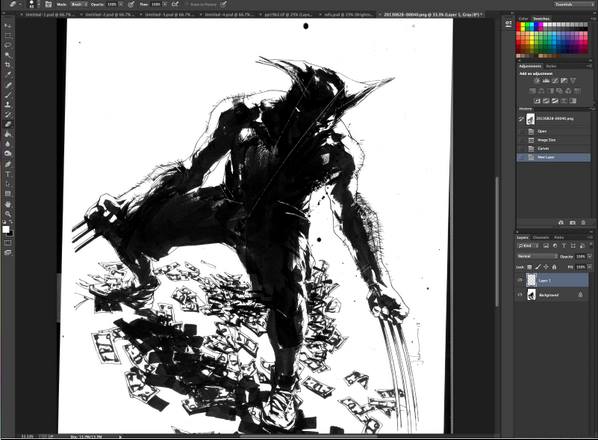Screen dimensions: 598x440
Task: Open the Flow slider arrow
Action: 166,5
